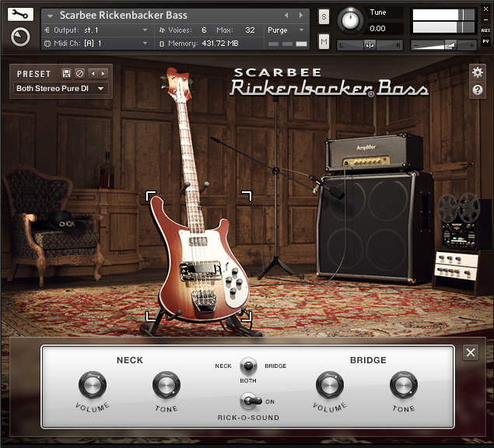Turn the Bridge Tone knob
494x448 pixels.
404,385
